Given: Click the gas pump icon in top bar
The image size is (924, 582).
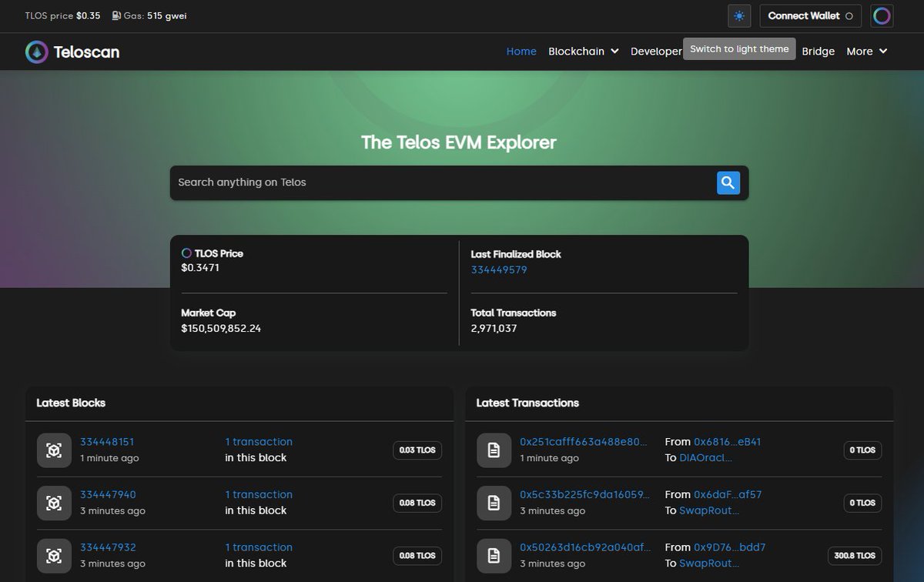Looking at the screenshot, I should click(x=116, y=15).
